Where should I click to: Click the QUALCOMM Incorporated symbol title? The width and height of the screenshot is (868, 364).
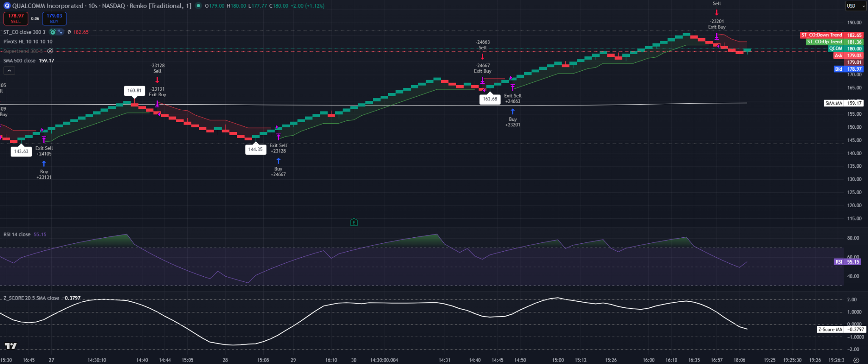click(48, 6)
